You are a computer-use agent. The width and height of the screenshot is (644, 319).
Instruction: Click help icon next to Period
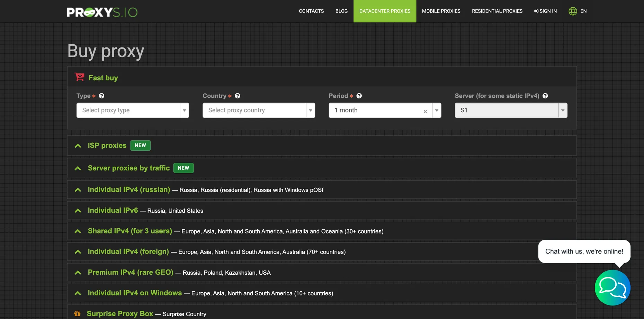(359, 96)
